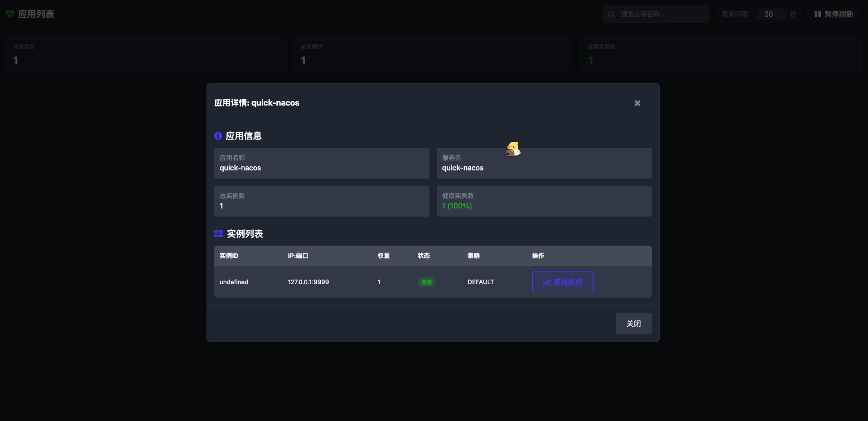Click the chart icon inside 查看监控 button
The height and width of the screenshot is (421, 868).
(548, 282)
